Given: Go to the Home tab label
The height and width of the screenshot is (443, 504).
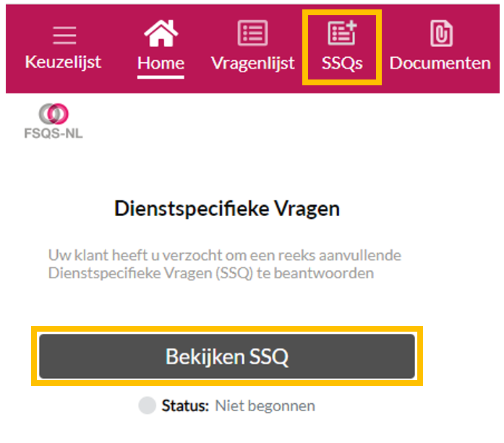Looking at the screenshot, I should 161,63.
